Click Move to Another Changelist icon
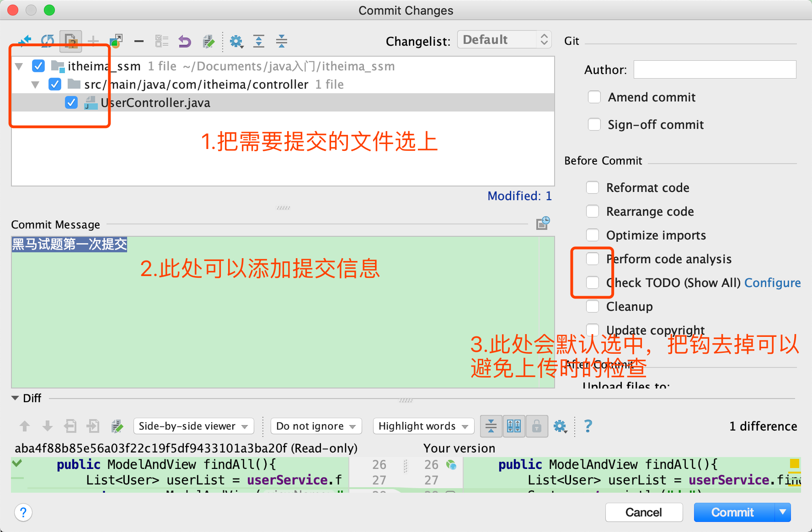 (x=116, y=41)
